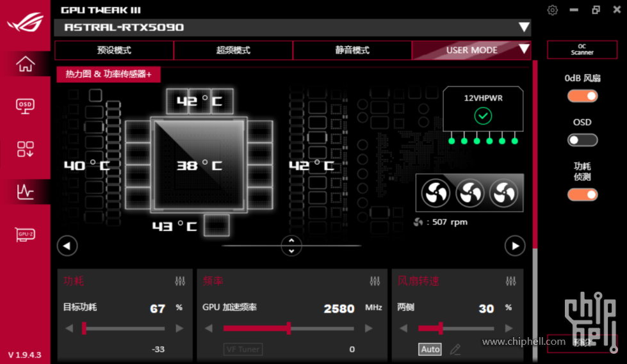The width and height of the screenshot is (627, 364).
Task: Click the vertical scrollbar
Action: [535, 212]
